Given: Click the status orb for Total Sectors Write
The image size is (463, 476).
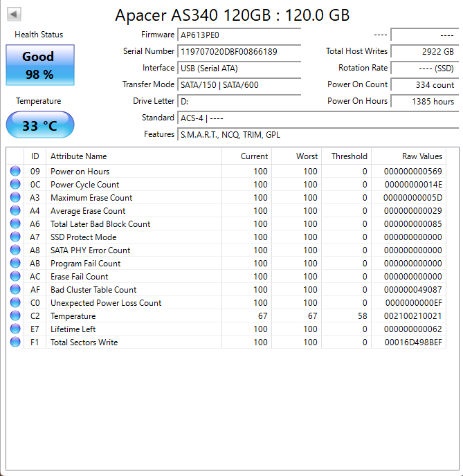Looking at the screenshot, I should 15,342.
